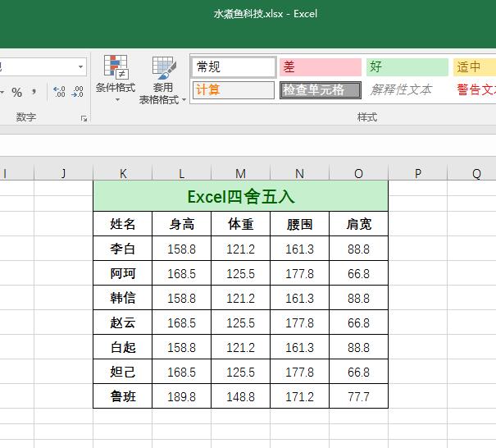Select column L header
Viewport: 496px width, 448px height.
[x=181, y=173]
